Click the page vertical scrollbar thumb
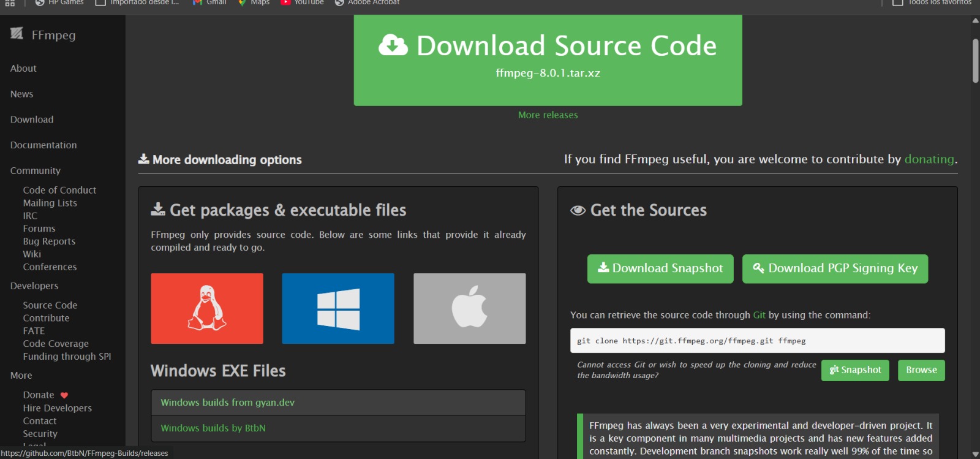The image size is (980, 459). click(975, 60)
